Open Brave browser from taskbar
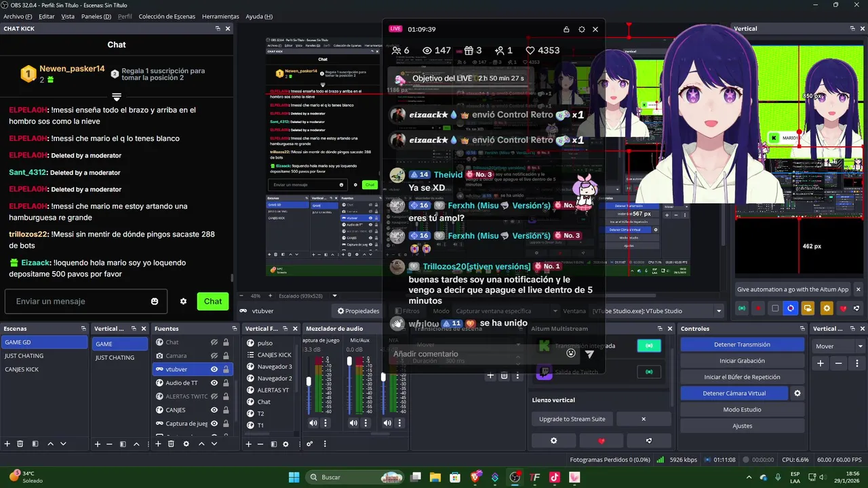 (x=475, y=477)
